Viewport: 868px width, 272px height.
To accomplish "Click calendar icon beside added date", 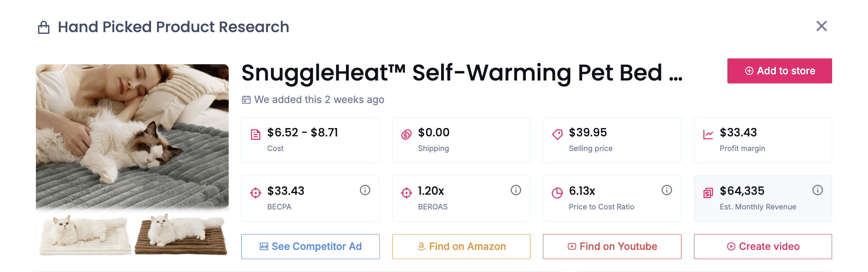I will [246, 100].
